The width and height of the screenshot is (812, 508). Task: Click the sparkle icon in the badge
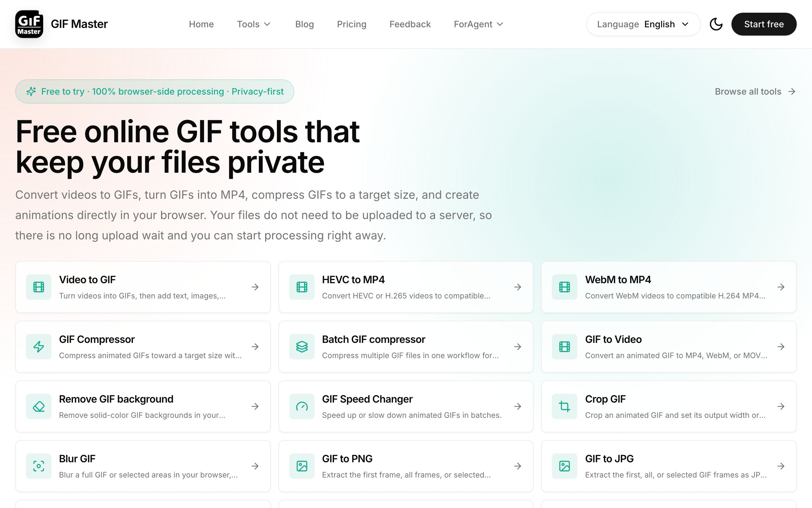tap(31, 91)
